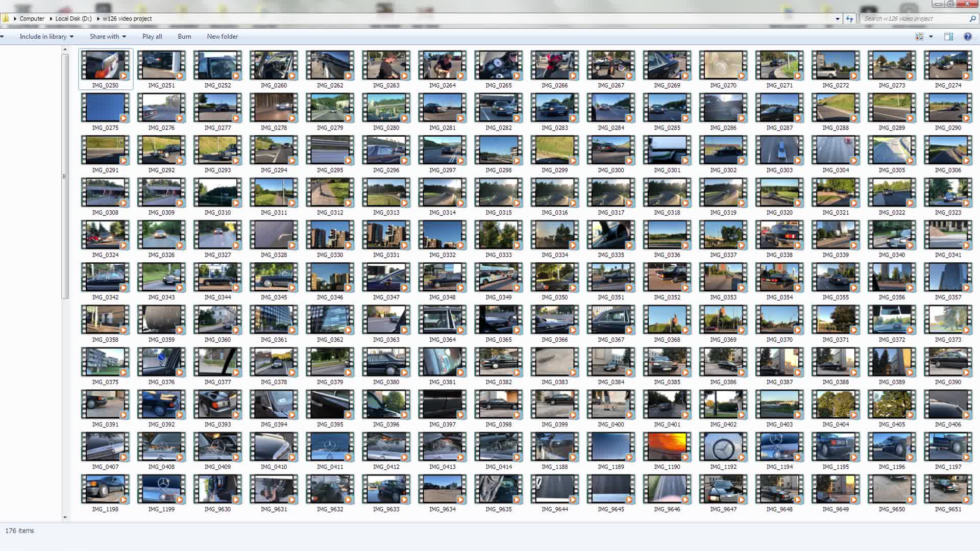Click the Burn button
980x551 pixels.
tap(184, 36)
